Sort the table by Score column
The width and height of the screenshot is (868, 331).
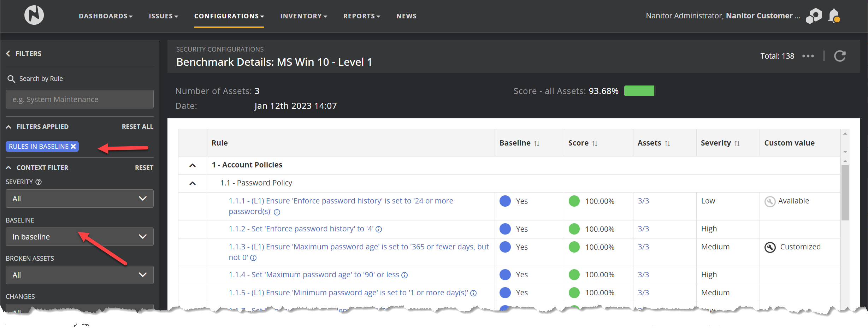click(595, 143)
